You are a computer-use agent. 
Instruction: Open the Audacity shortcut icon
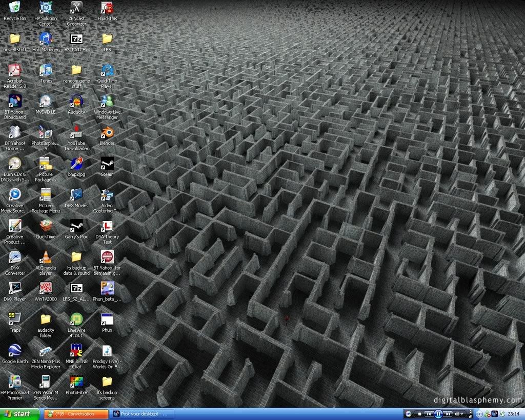pos(76,102)
